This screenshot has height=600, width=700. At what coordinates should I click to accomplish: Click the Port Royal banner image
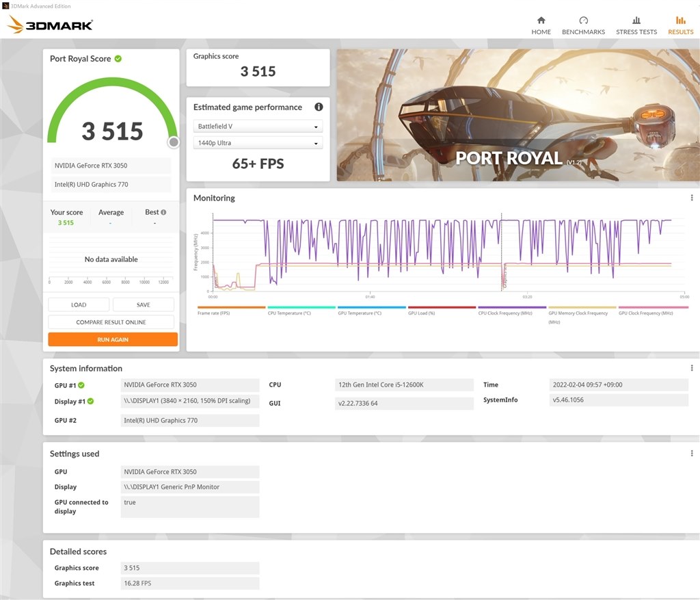click(518, 115)
